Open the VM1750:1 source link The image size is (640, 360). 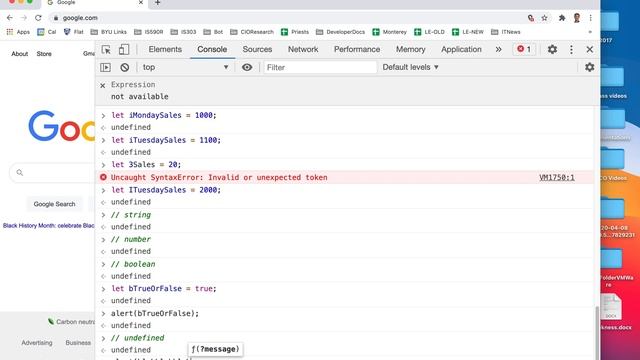pos(556,177)
